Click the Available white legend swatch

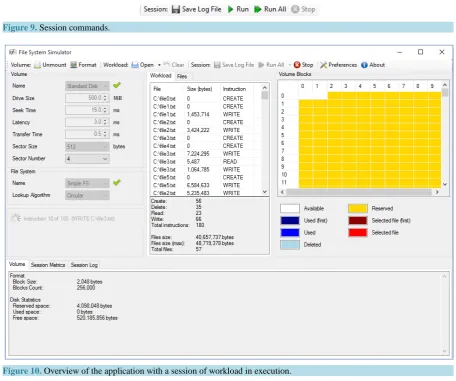click(x=290, y=208)
